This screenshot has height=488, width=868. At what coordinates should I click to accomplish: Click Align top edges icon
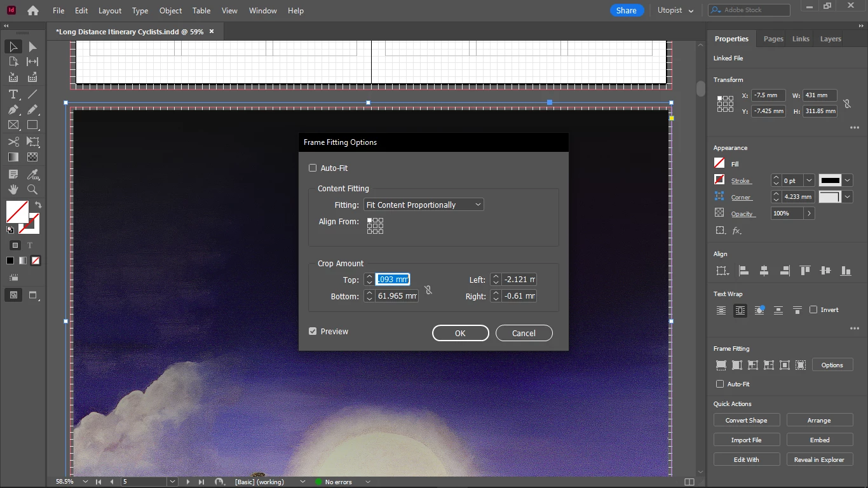(x=805, y=271)
